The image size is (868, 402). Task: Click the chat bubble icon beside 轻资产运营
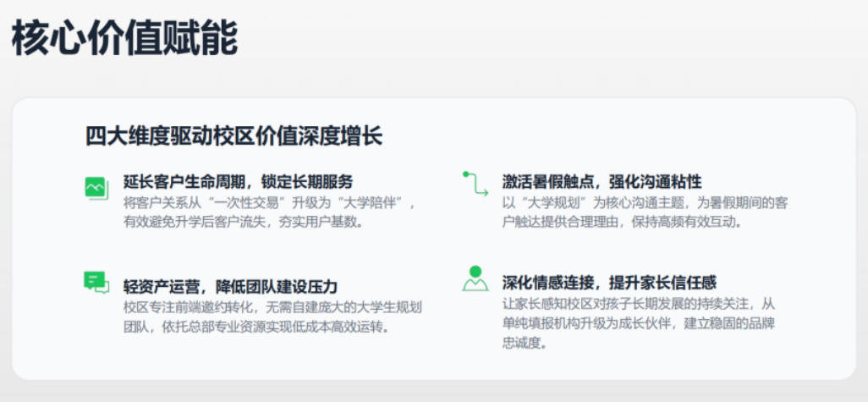pyautogui.click(x=96, y=283)
